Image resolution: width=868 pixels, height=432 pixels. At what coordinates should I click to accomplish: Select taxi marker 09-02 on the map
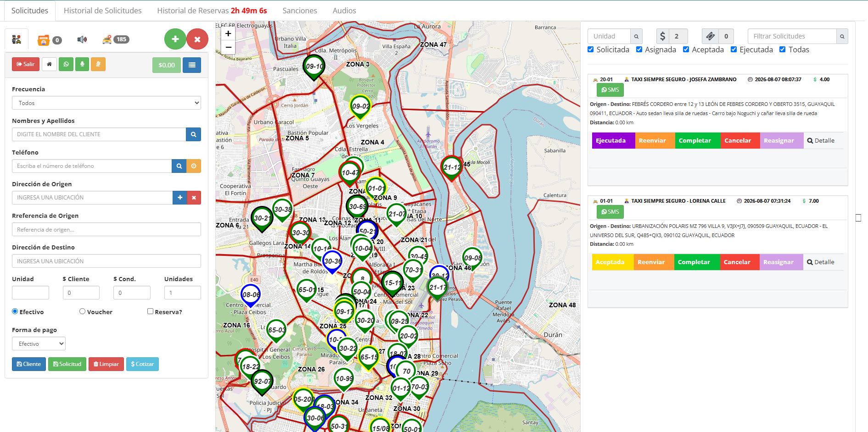(x=360, y=107)
